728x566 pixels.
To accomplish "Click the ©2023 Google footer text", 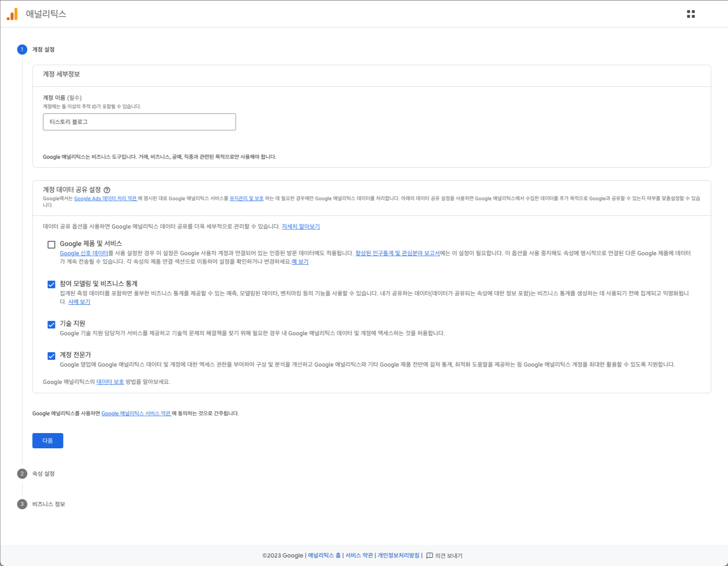I will [x=283, y=555].
